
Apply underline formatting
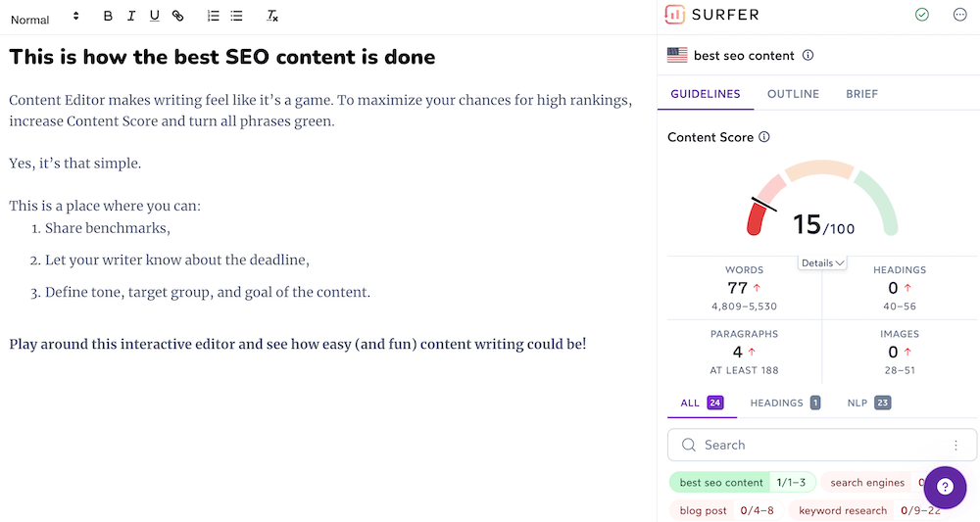(x=154, y=16)
